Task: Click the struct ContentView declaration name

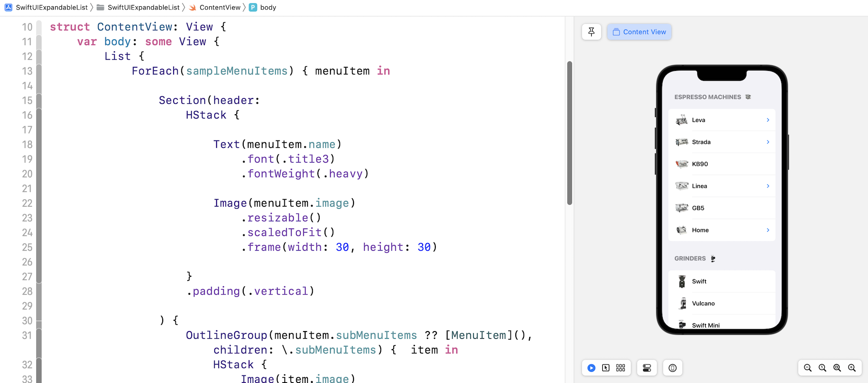Action: click(x=135, y=27)
